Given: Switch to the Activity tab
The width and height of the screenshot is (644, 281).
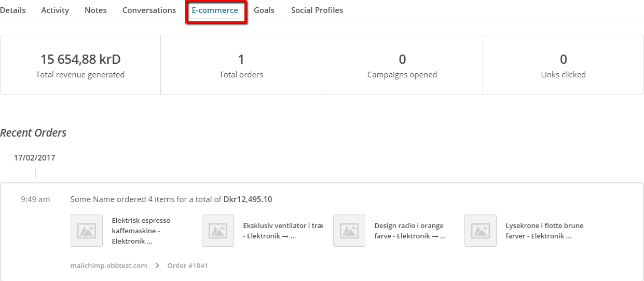Looking at the screenshot, I should pyautogui.click(x=55, y=10).
